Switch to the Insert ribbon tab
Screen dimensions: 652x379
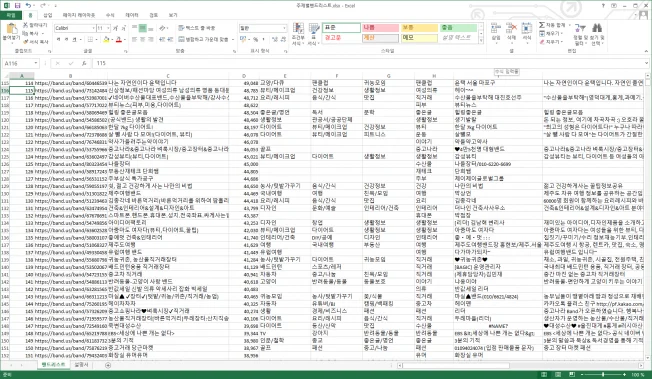point(48,15)
